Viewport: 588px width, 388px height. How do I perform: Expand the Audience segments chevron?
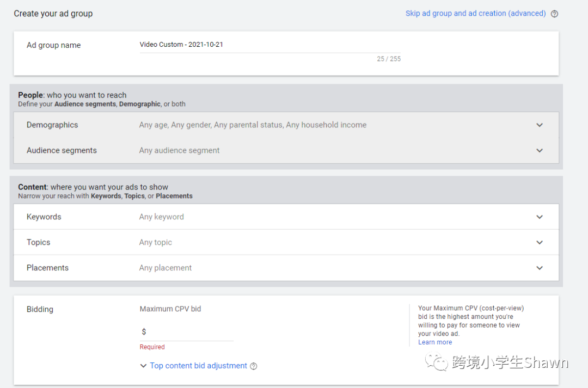coord(540,151)
